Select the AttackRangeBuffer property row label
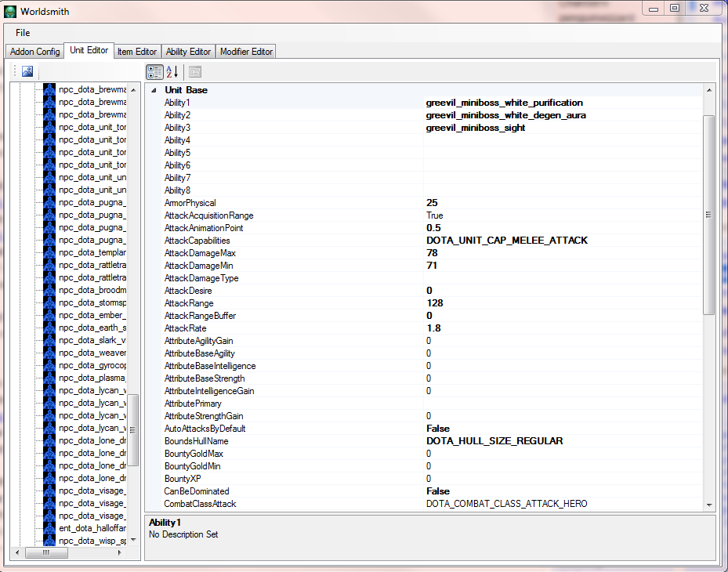728x572 pixels. point(200,316)
